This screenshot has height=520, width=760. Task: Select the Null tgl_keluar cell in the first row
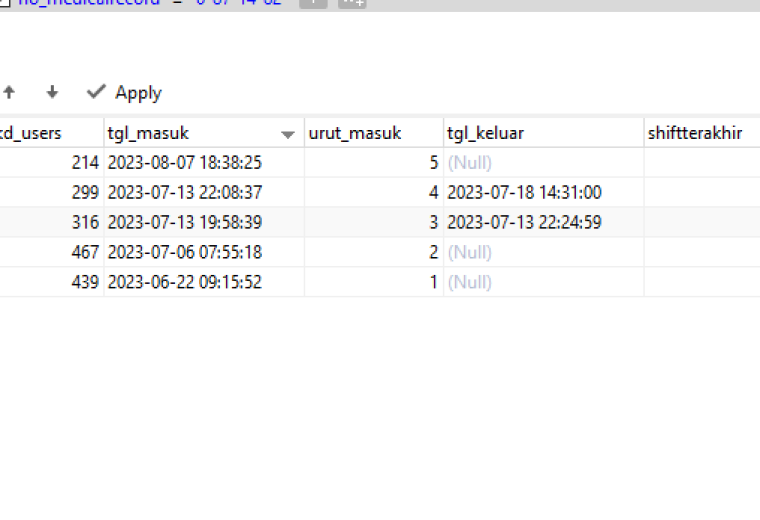pyautogui.click(x=544, y=162)
